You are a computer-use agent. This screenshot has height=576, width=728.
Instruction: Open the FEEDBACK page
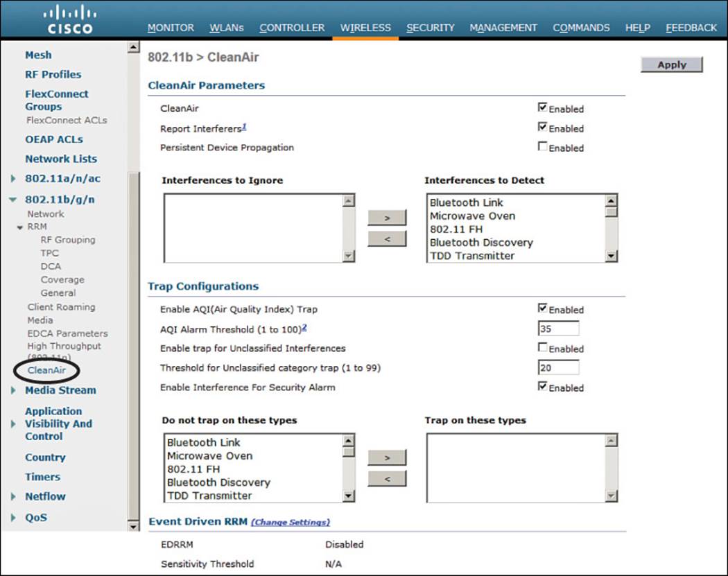[x=691, y=28]
